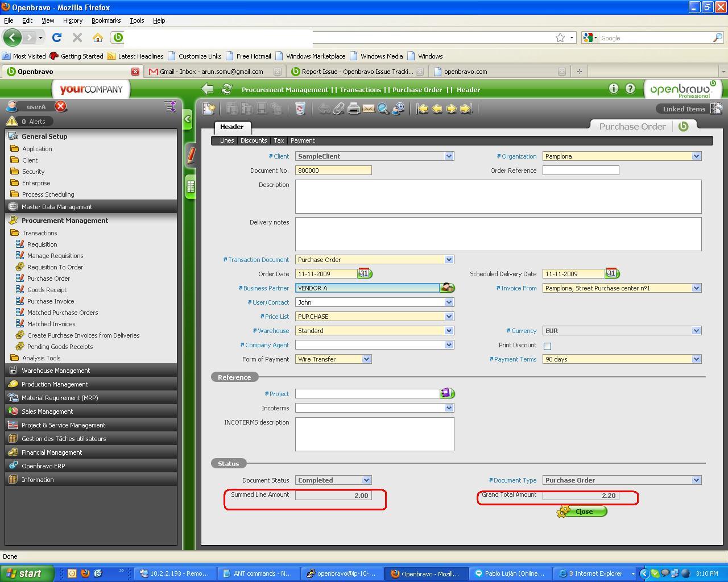Open the Lines tab

pos(227,140)
